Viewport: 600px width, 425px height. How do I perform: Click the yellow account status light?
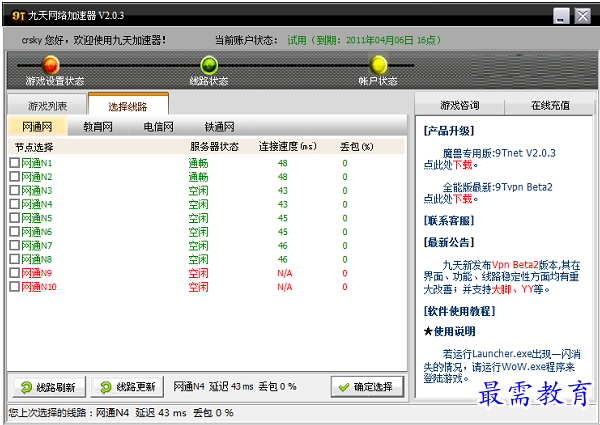pos(378,65)
